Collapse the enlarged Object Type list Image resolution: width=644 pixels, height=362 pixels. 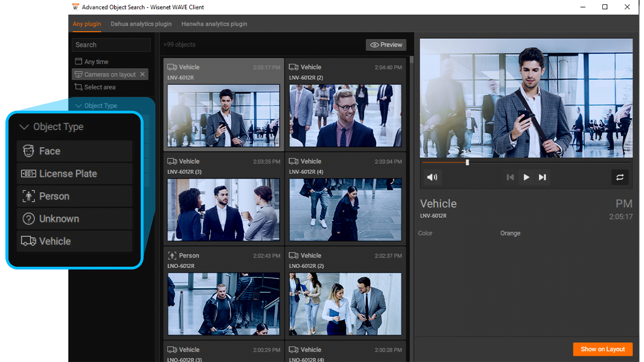pyautogui.click(x=24, y=127)
